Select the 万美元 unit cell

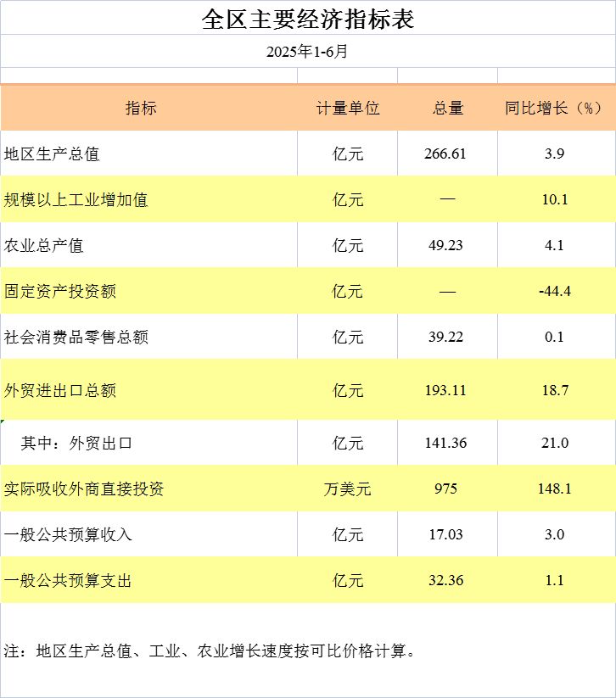pyautogui.click(x=347, y=489)
